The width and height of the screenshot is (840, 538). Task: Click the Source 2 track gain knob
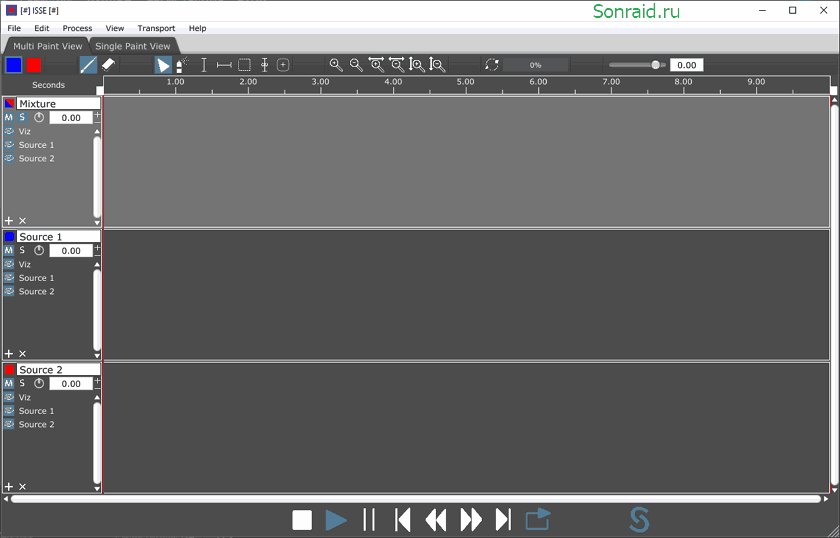click(39, 383)
